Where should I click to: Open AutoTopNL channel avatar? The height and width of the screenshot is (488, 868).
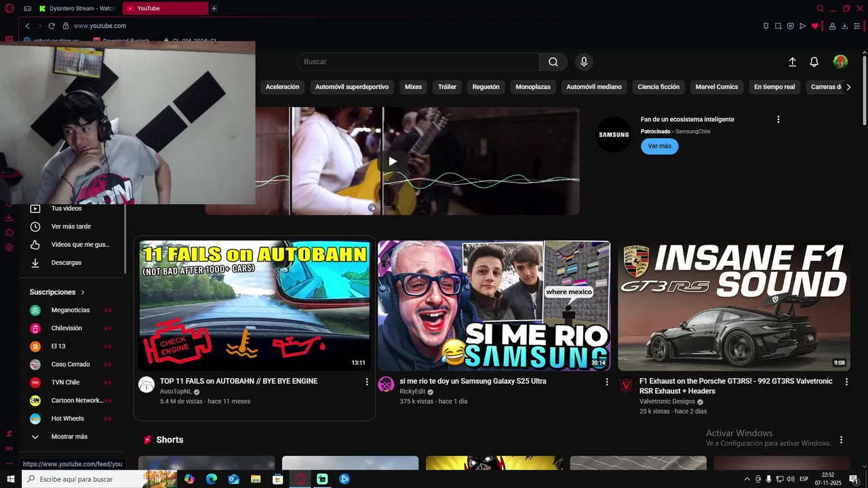(x=146, y=384)
